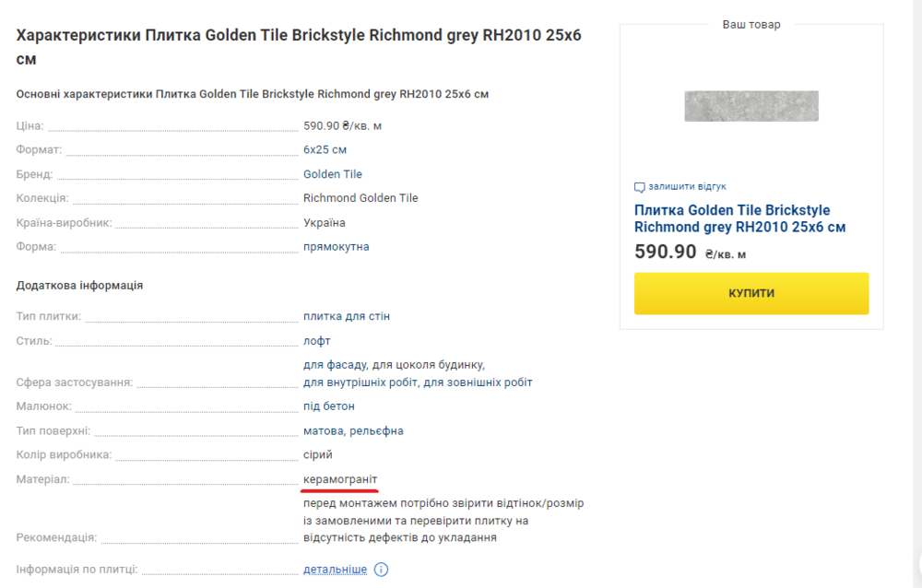Click the матова surface type link
The height and width of the screenshot is (588, 922).
click(323, 430)
